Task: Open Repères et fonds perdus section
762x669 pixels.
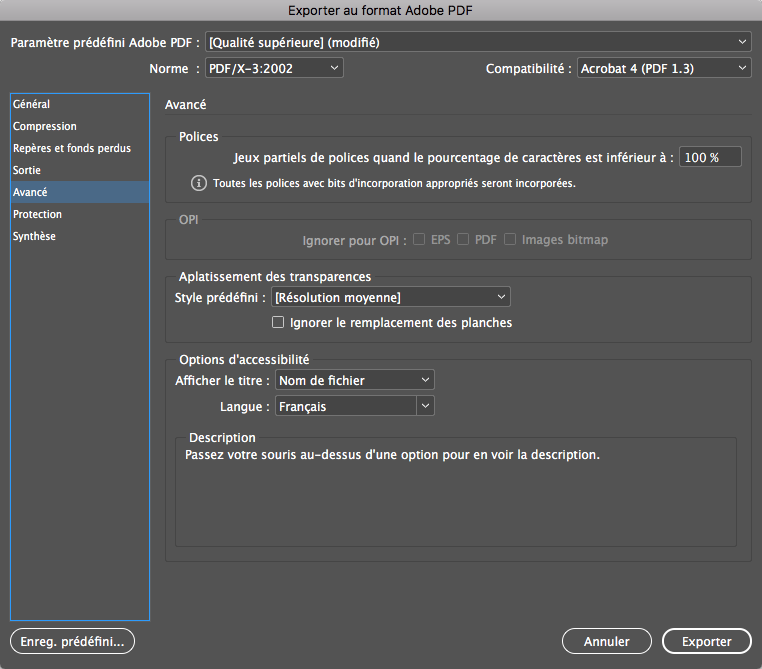Action: [72, 148]
